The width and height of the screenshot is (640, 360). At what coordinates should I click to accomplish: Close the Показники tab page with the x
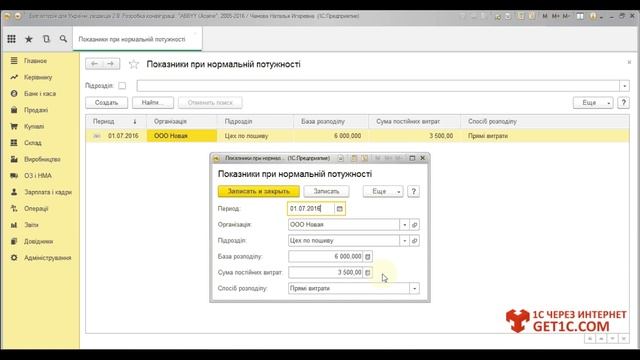click(x=629, y=62)
